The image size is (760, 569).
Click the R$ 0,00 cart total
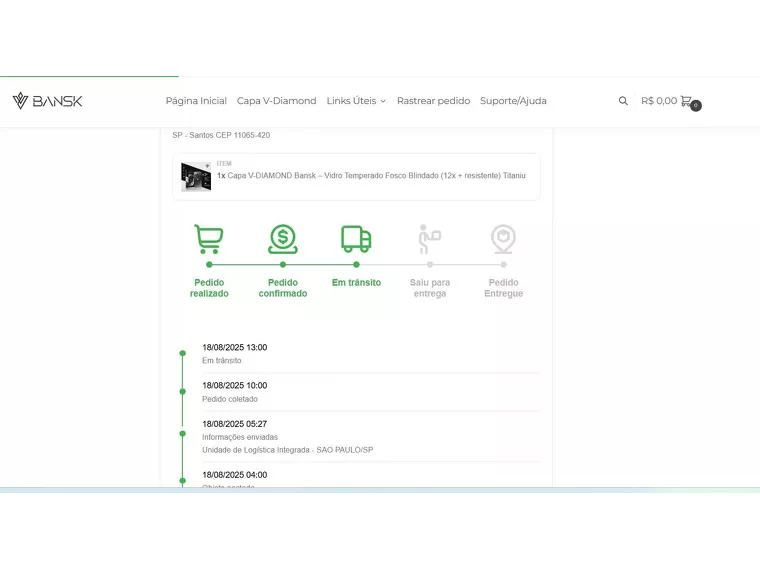tap(659, 101)
